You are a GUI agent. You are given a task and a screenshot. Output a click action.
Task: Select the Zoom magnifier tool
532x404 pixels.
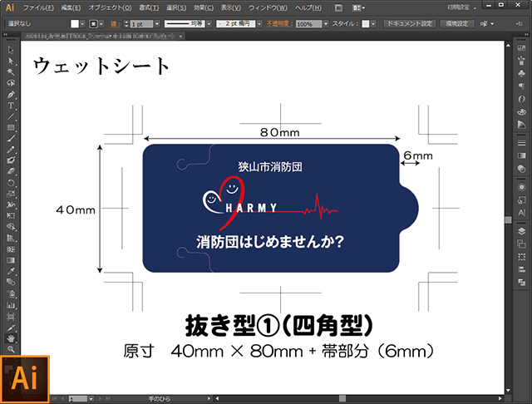click(x=11, y=349)
